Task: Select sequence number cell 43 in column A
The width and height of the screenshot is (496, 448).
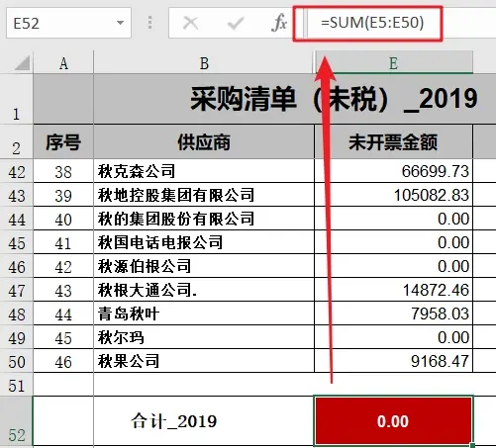Action: [x=63, y=290]
